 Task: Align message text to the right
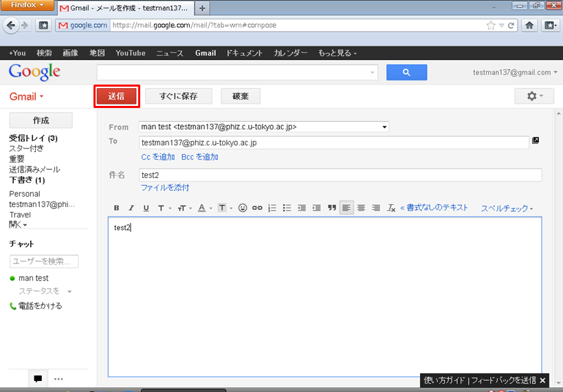376,208
